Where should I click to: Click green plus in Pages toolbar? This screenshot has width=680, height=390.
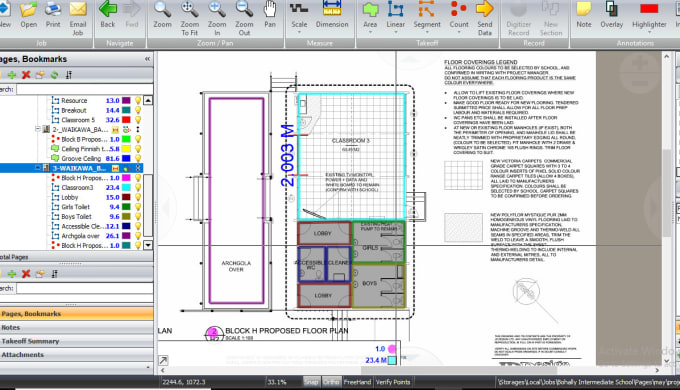tap(12, 75)
